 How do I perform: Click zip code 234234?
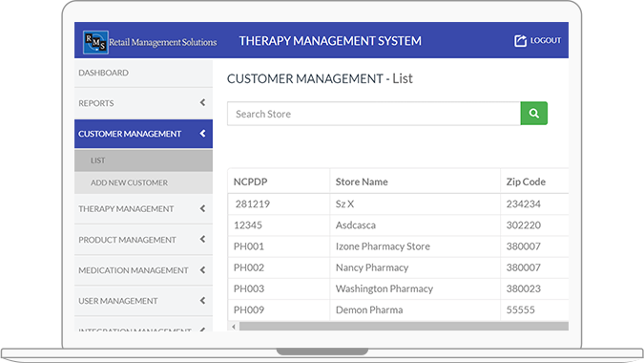pyautogui.click(x=523, y=203)
